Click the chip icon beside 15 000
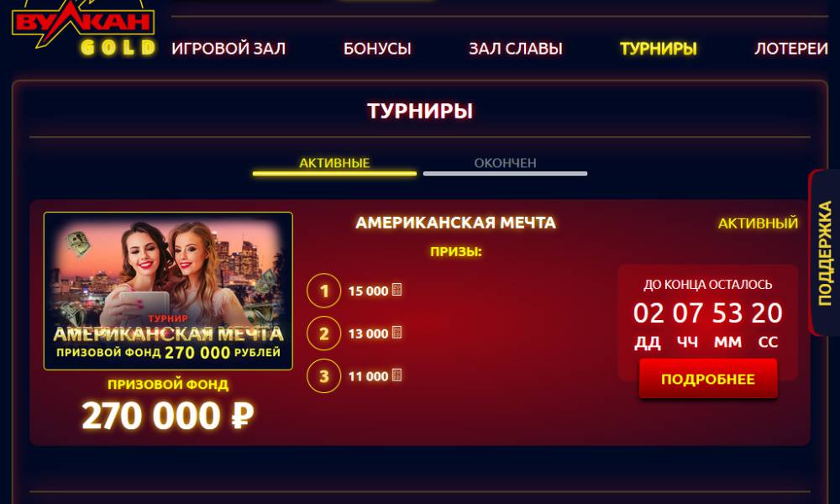This screenshot has height=504, width=840. pos(396,290)
